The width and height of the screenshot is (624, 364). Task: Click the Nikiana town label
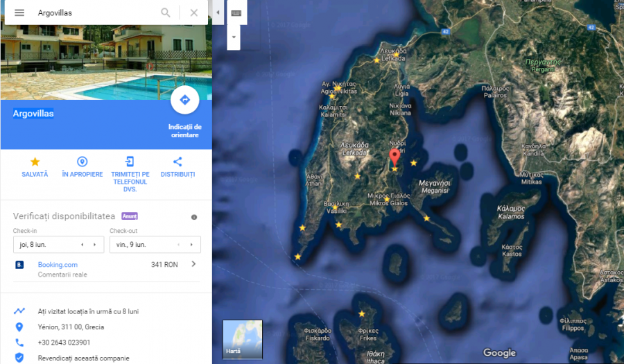pos(400,110)
